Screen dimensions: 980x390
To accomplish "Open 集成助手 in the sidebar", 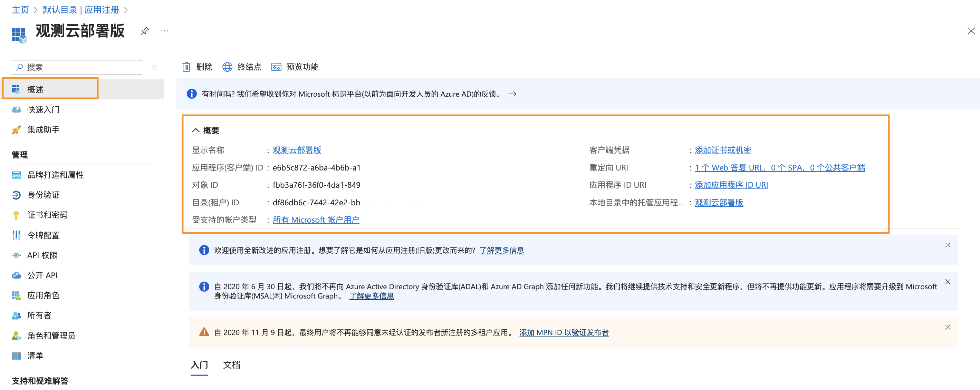I will [43, 130].
